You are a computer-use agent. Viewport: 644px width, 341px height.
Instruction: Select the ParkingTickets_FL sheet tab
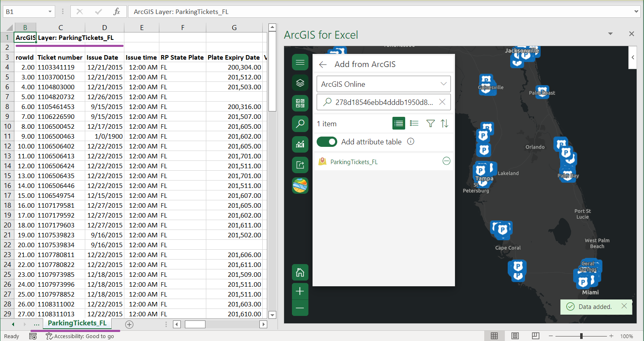77,323
